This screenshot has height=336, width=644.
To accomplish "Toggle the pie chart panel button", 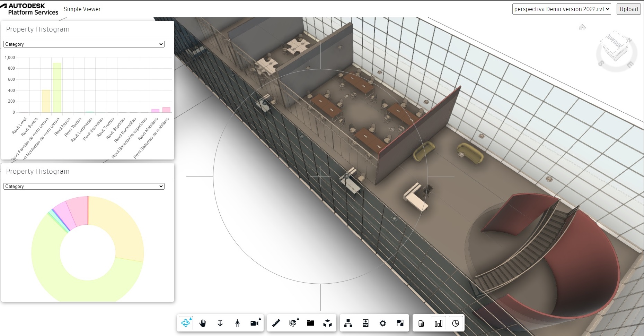I will 456,323.
